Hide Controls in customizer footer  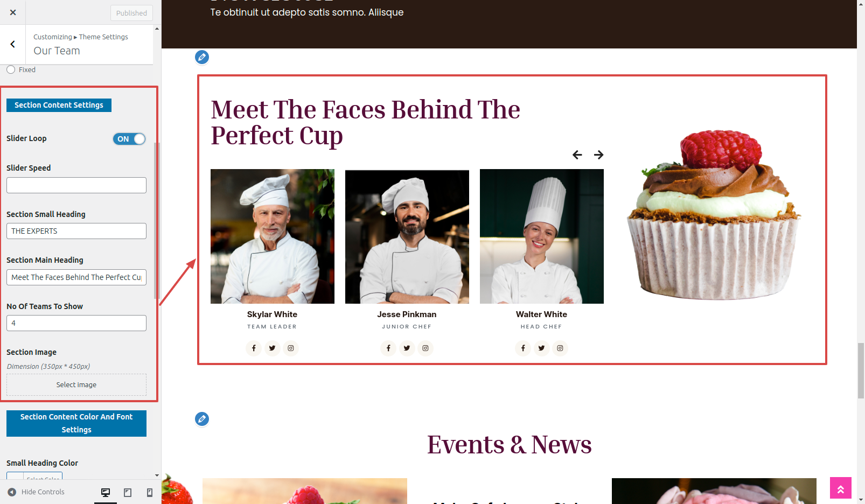pyautogui.click(x=37, y=492)
